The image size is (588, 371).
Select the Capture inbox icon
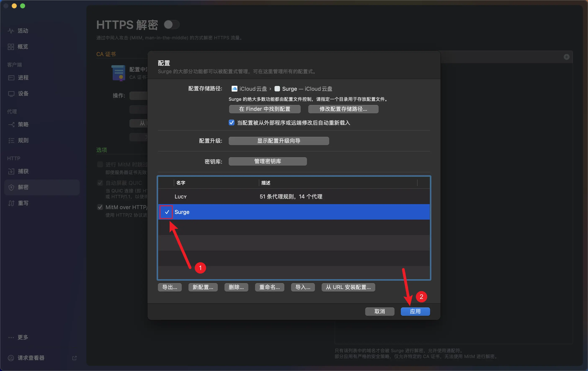(11, 171)
